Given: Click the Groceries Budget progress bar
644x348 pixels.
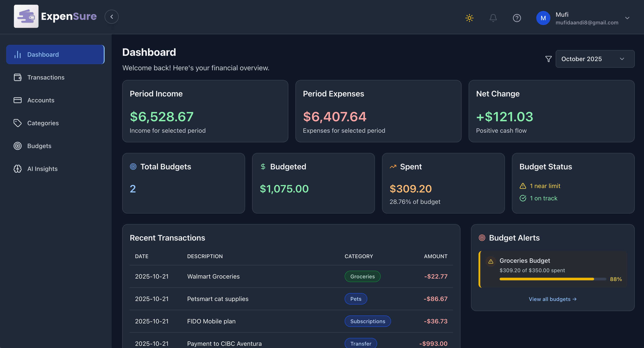Looking at the screenshot, I should [x=546, y=279].
